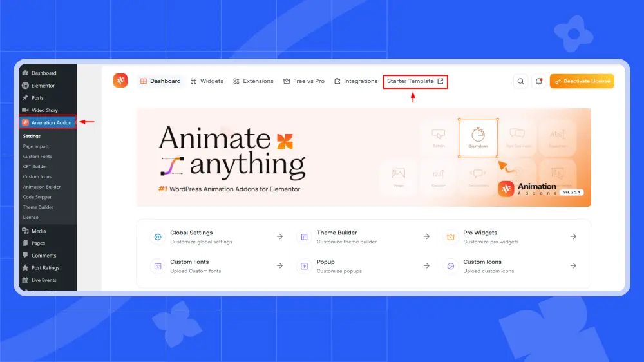Open the notifications bell icon
The height and width of the screenshot is (362, 644).
click(539, 81)
